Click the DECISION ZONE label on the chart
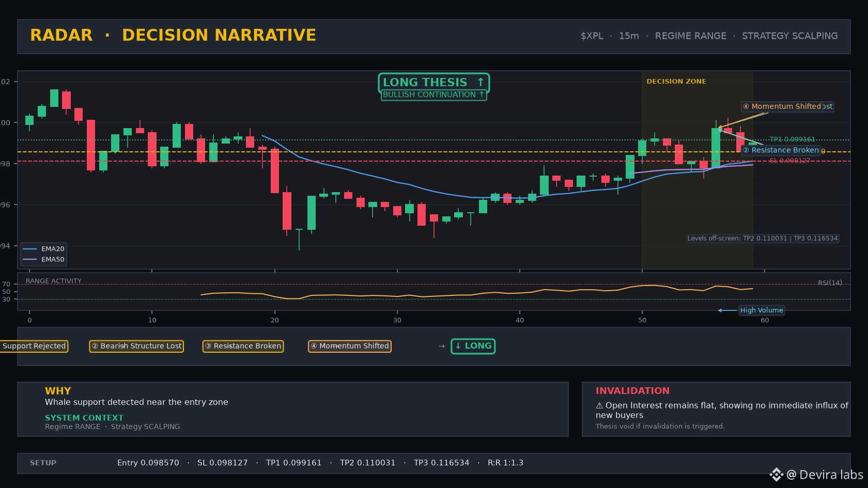The image size is (868, 488). (x=676, y=82)
